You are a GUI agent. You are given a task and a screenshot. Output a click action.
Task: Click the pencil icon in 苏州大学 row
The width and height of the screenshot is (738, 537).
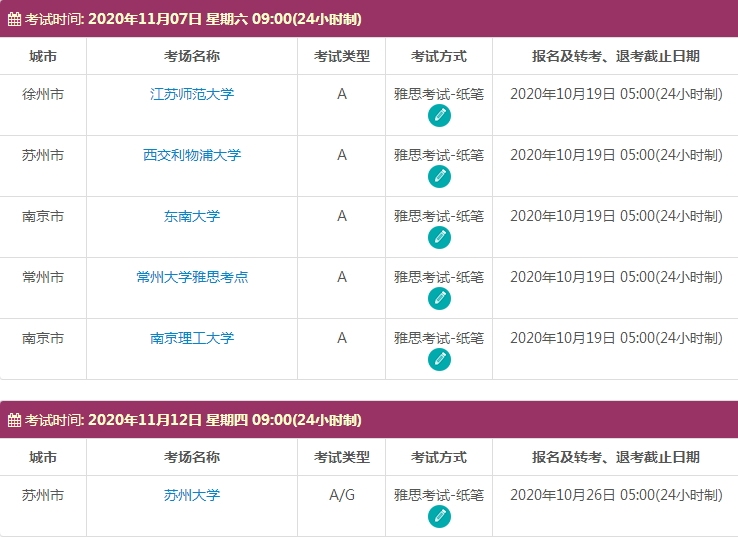(439, 517)
